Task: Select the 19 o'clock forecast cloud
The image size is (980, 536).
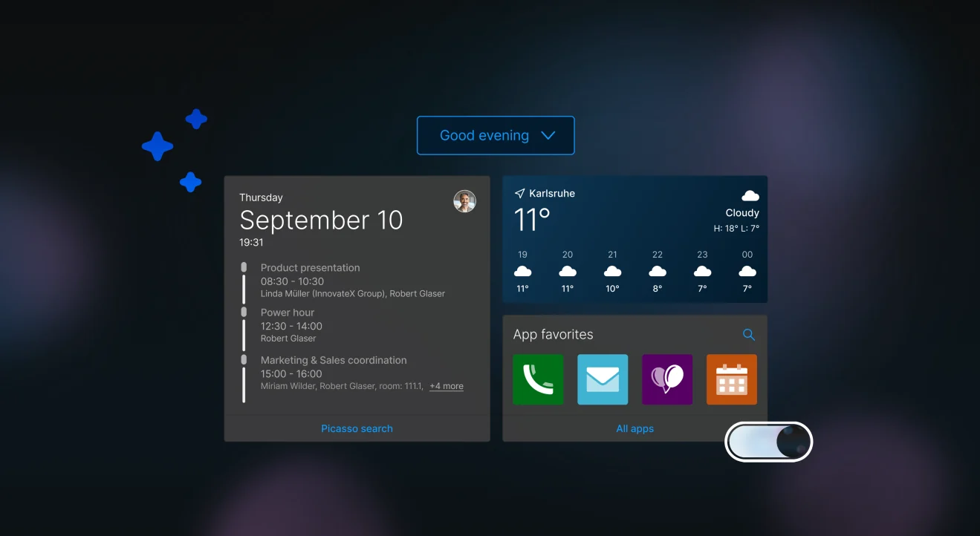Action: click(523, 271)
